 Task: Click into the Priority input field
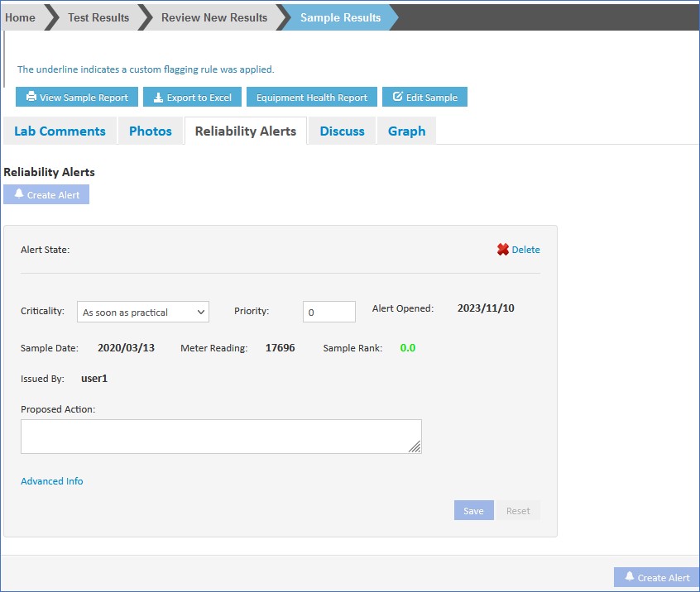coord(328,312)
